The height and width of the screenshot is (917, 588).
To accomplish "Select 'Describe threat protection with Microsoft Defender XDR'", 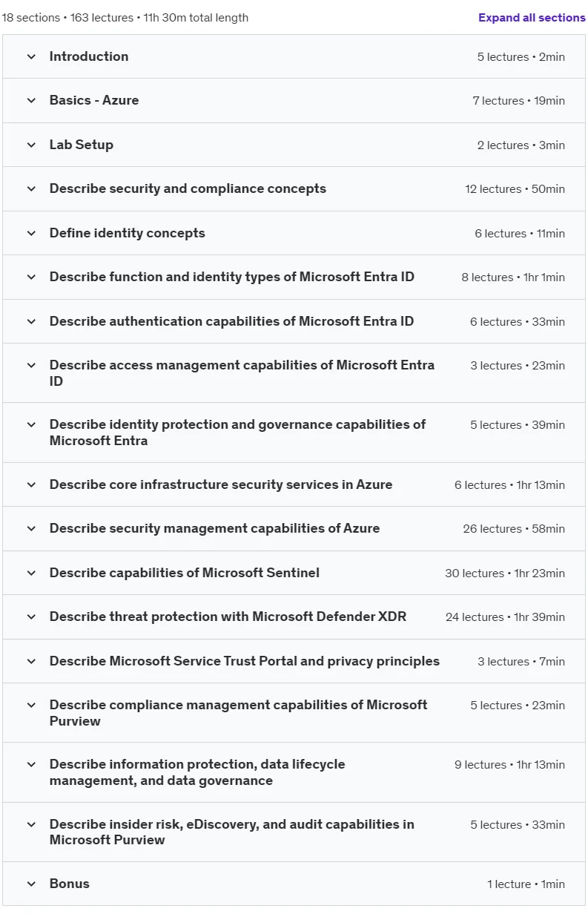I will [228, 617].
